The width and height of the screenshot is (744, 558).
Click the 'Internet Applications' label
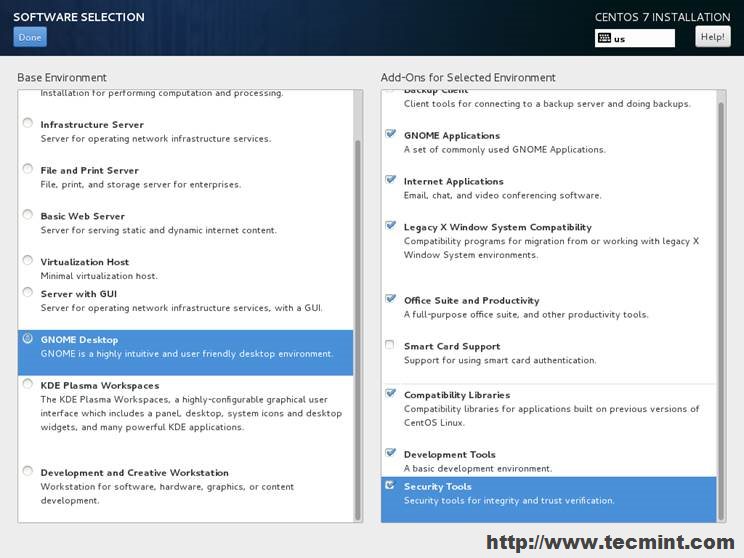click(x=454, y=182)
